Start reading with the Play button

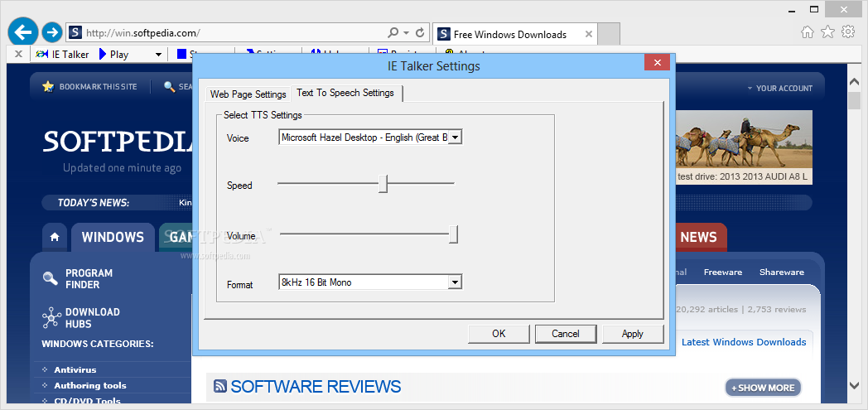tap(114, 54)
